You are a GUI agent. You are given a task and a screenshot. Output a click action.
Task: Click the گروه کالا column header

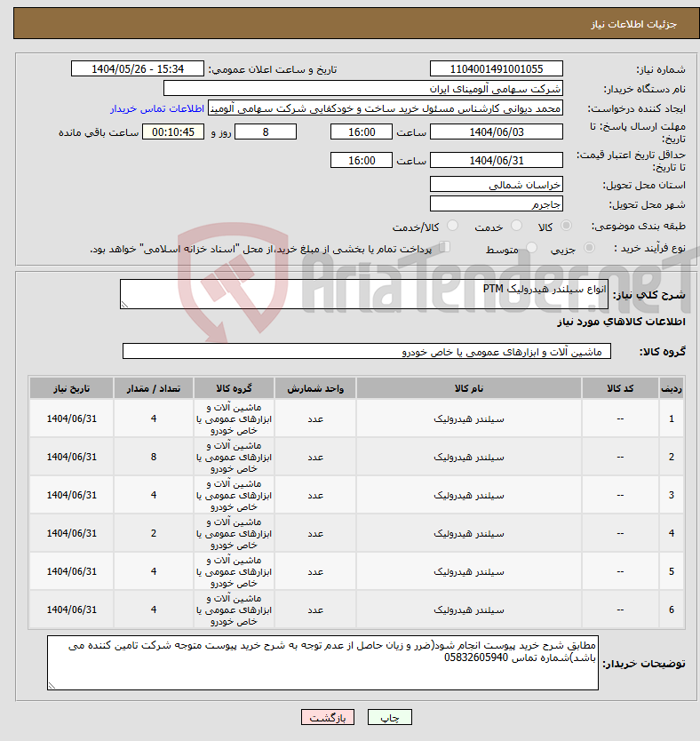tap(234, 388)
